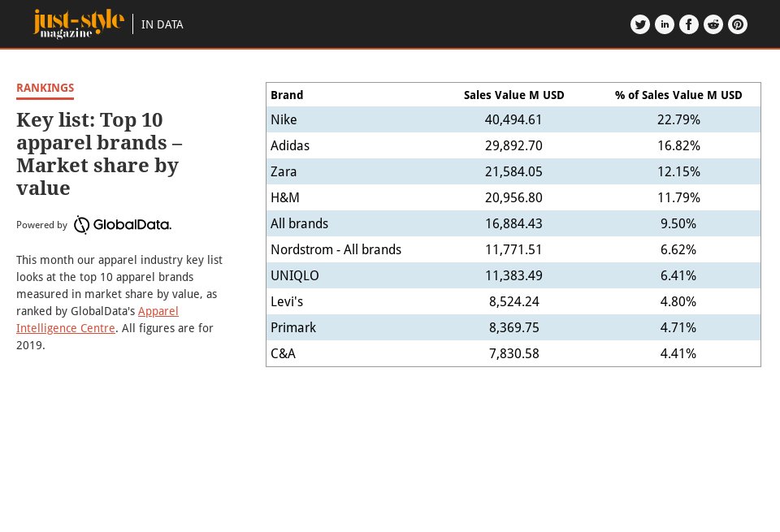The width and height of the screenshot is (780, 532).
Task: Click the 29,892.70 sales value
Action: tap(513, 145)
